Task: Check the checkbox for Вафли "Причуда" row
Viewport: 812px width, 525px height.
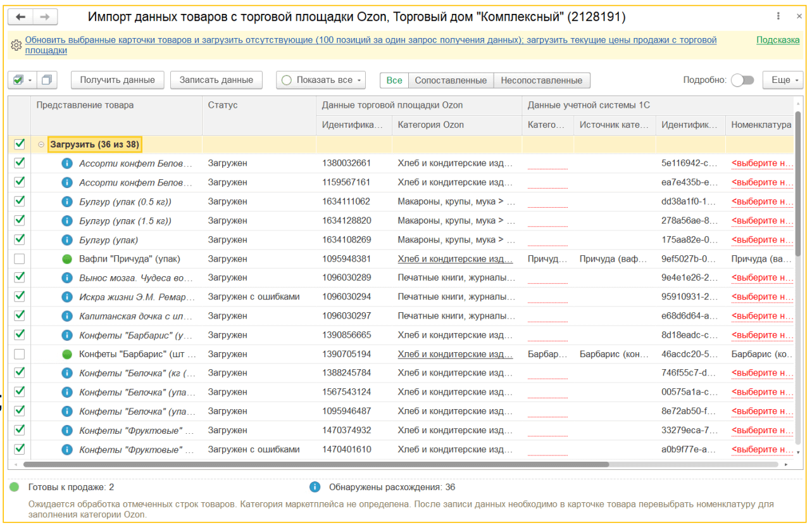Action: click(x=20, y=258)
